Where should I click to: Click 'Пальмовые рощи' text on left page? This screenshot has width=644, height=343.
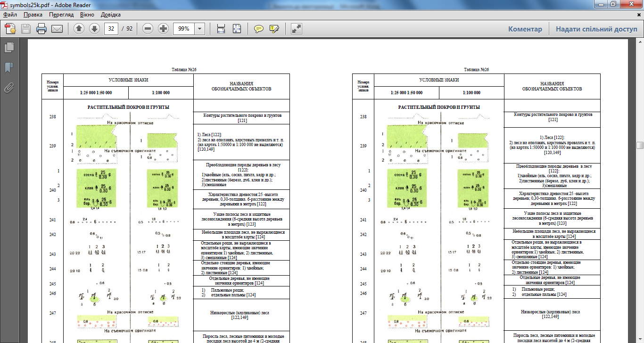[x=228, y=290]
